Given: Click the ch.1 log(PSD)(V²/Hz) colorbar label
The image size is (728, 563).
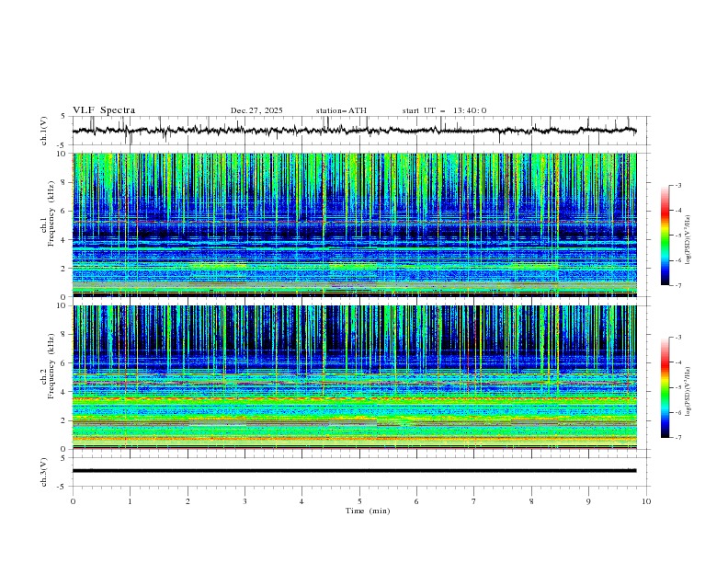Looking at the screenshot, I should point(688,240).
